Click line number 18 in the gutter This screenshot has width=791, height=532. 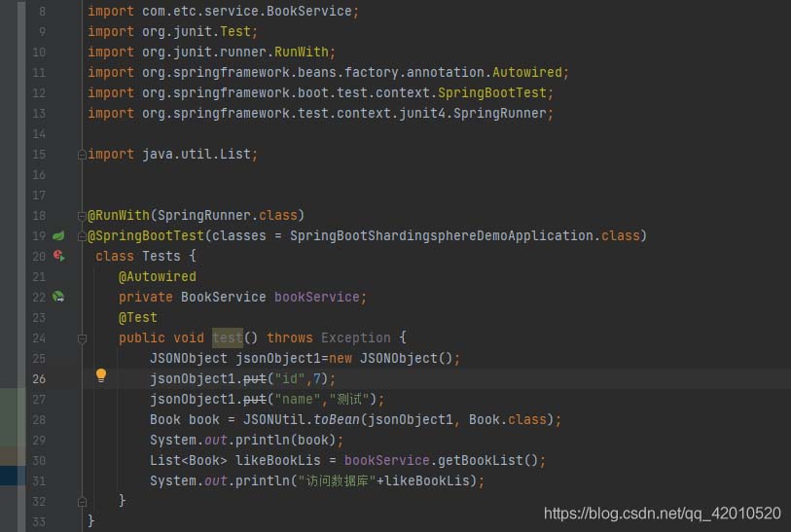[39, 215]
